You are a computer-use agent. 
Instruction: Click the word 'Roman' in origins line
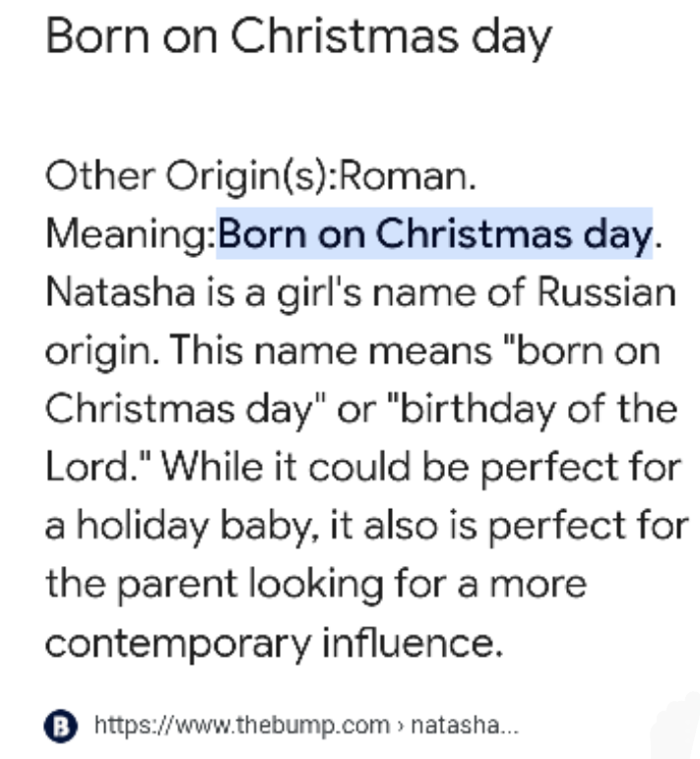[x=405, y=176]
